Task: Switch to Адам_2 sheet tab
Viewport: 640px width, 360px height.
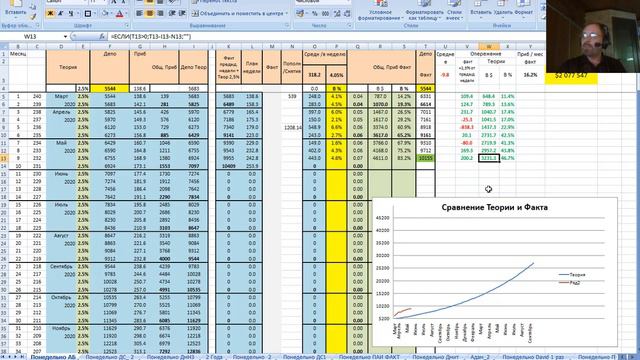Action: (480, 357)
